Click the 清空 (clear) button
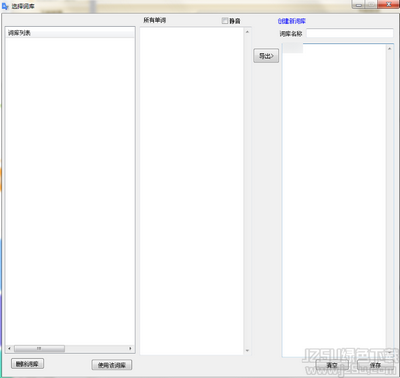The image size is (400, 378). point(332,365)
